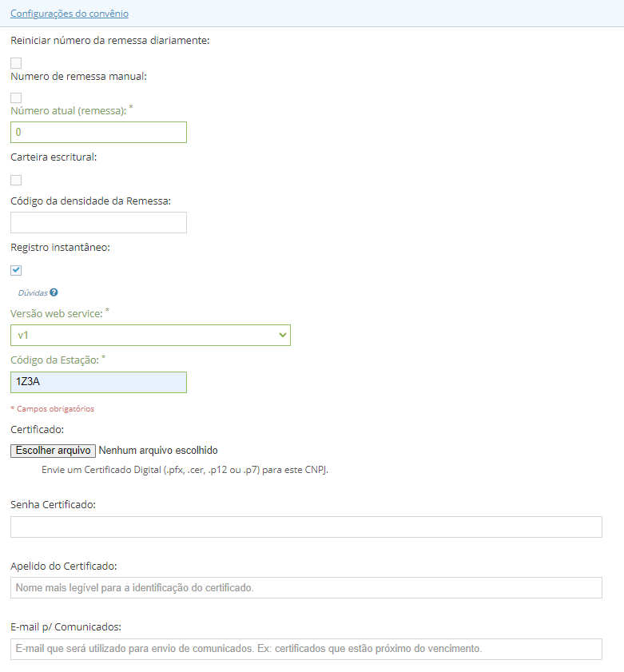This screenshot has height=672, width=624.
Task: Open the Versão web service dropdown
Action: click(x=150, y=335)
